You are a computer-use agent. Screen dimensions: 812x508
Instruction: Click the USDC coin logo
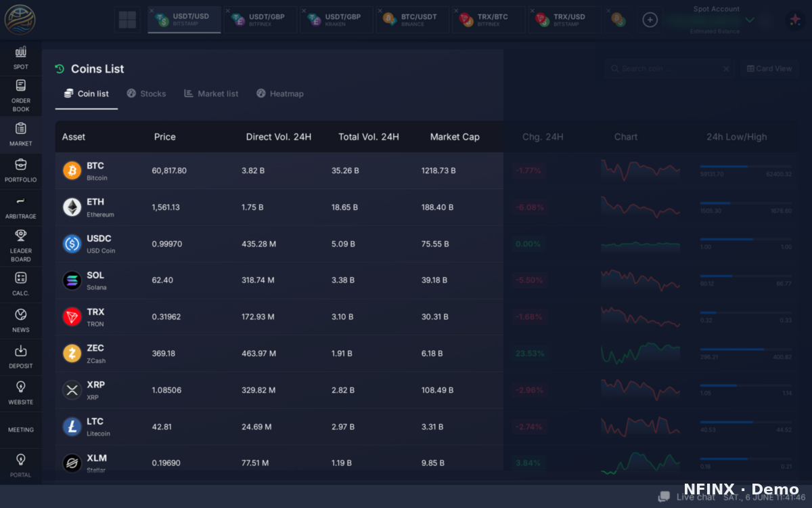tap(72, 244)
